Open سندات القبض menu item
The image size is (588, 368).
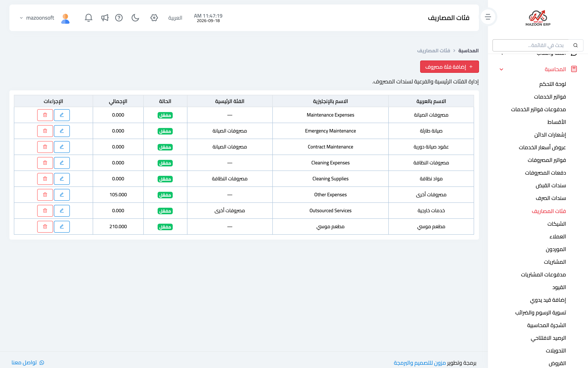(x=551, y=186)
